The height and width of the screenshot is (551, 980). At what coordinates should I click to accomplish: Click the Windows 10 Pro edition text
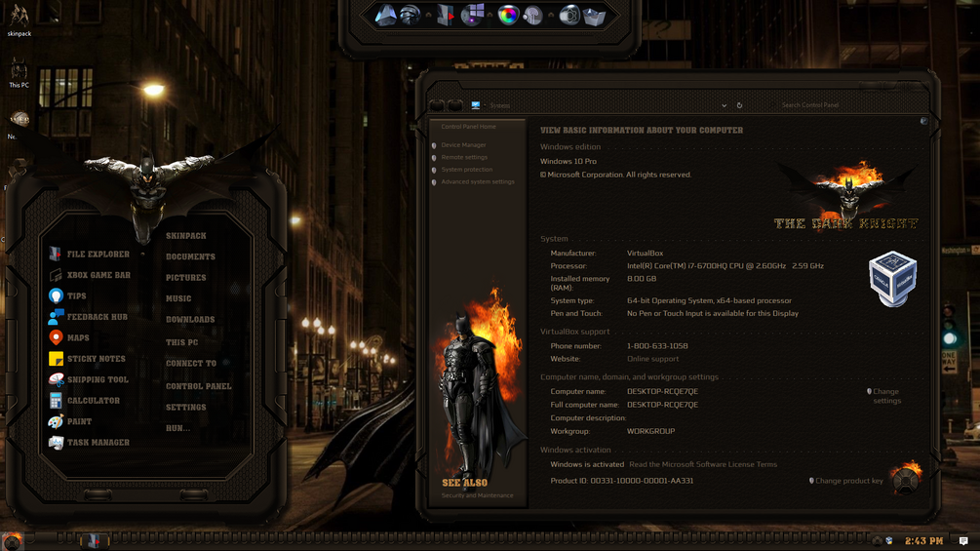coord(568,161)
